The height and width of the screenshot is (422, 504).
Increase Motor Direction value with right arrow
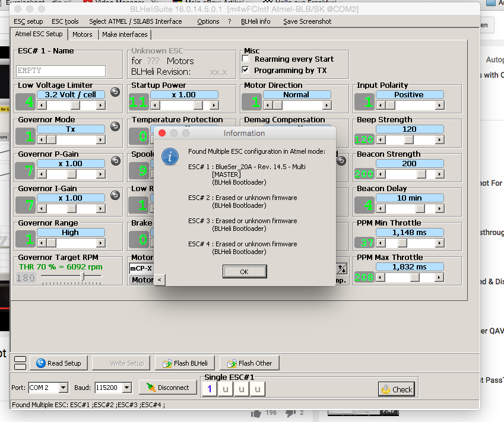pyautogui.click(x=327, y=105)
